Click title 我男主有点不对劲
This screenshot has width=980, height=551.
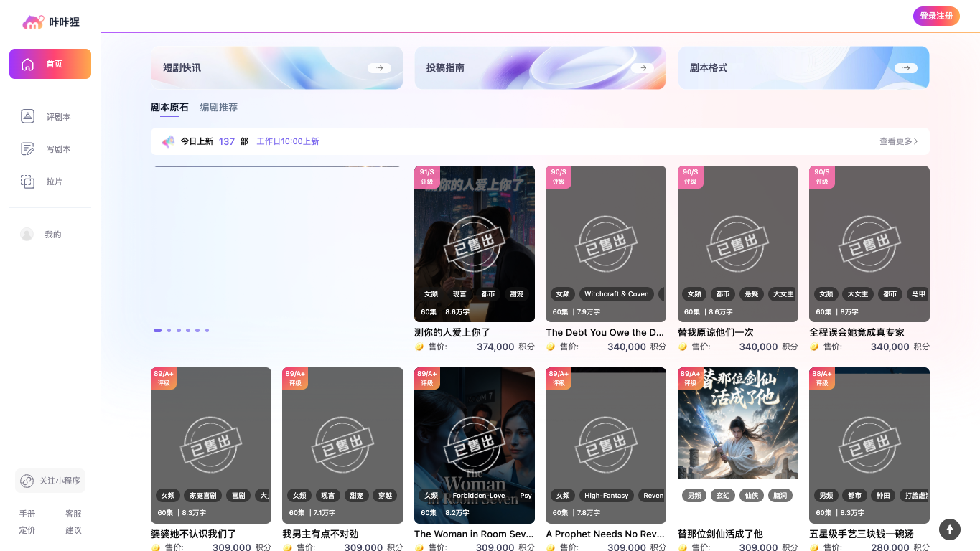tap(320, 534)
